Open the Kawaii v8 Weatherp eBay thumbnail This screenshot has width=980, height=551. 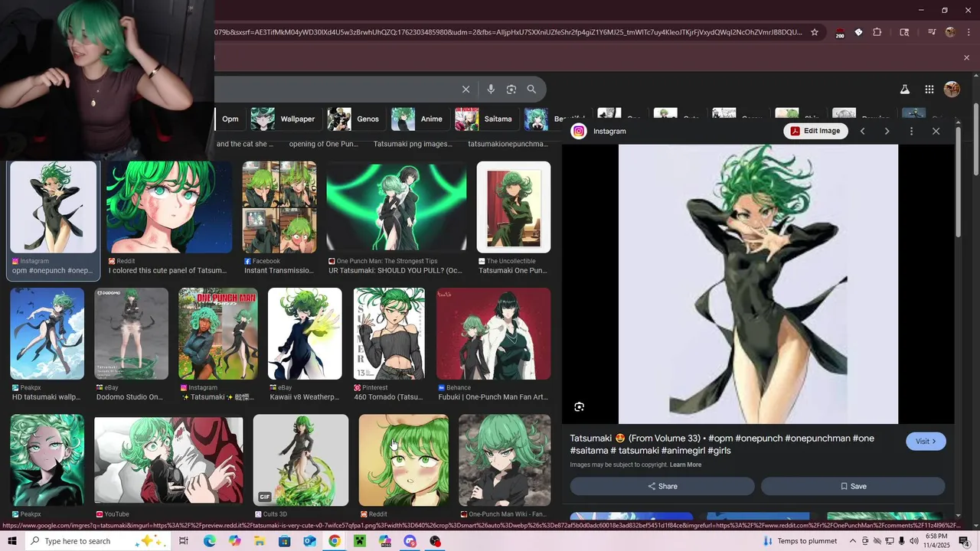305,334
